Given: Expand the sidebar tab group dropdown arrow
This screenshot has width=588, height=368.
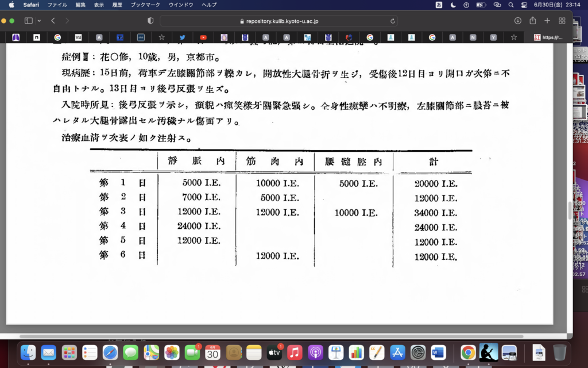Looking at the screenshot, I should pyautogui.click(x=39, y=21).
